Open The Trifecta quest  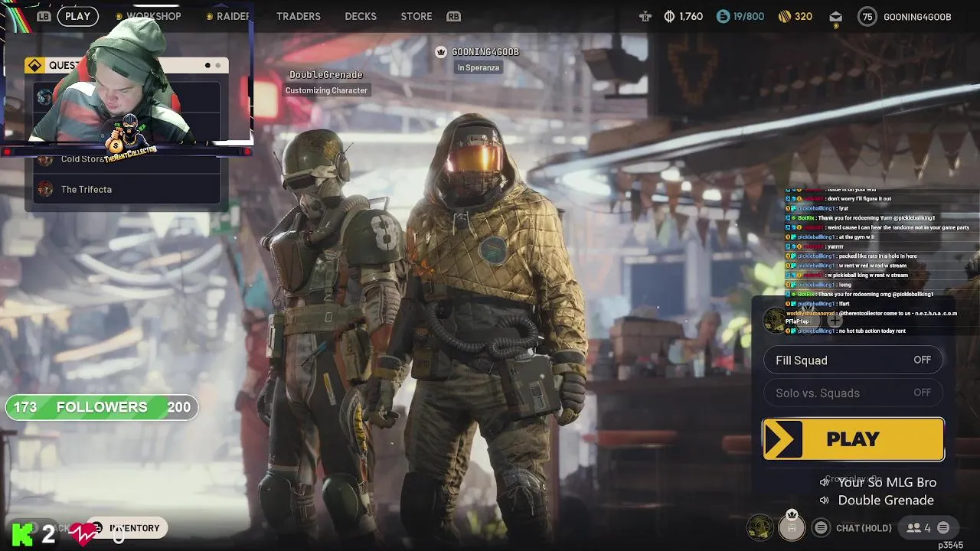coord(127,189)
